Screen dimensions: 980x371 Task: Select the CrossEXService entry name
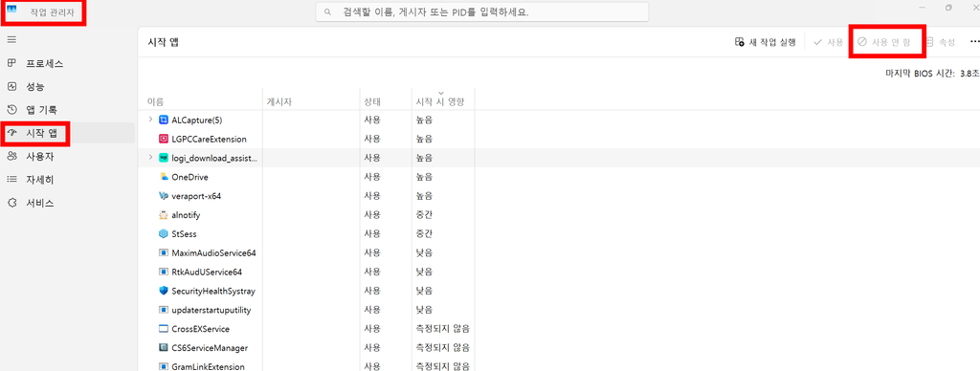[x=201, y=329]
